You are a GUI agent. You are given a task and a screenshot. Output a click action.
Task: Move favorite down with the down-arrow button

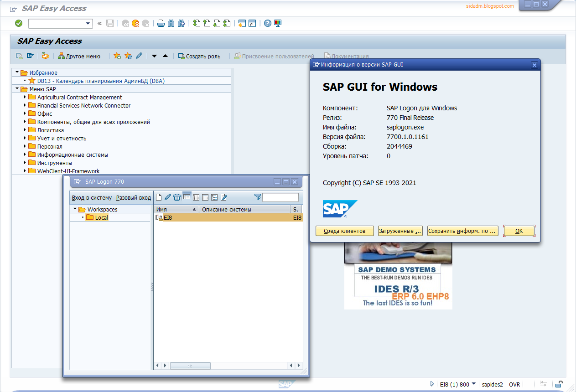(154, 56)
